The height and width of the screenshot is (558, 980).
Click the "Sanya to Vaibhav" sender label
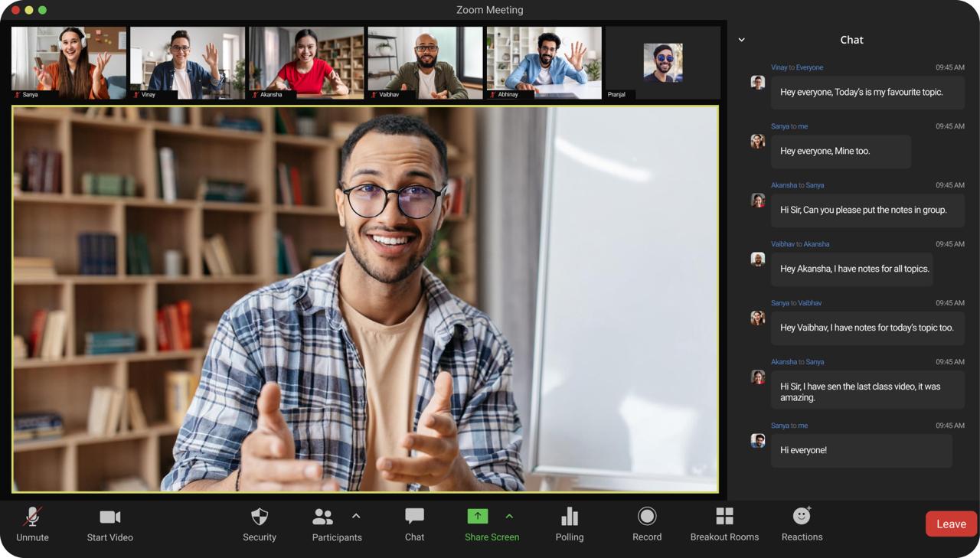pyautogui.click(x=796, y=303)
